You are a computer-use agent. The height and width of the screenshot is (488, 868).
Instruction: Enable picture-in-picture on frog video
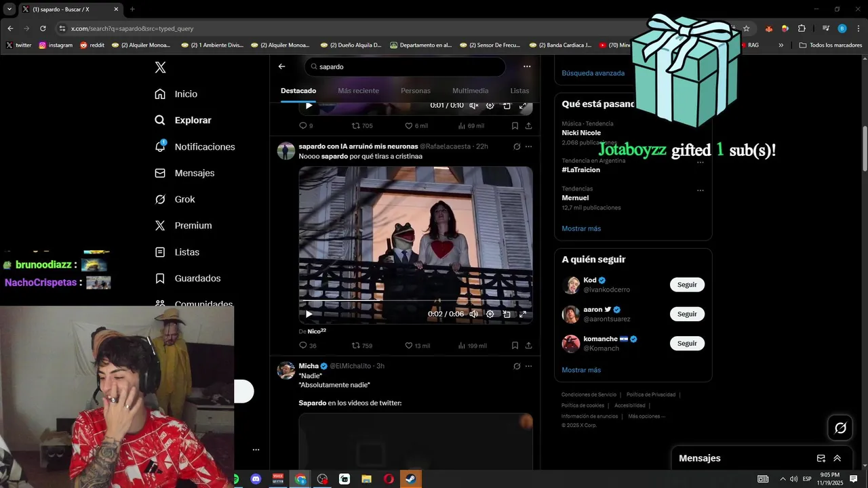(507, 314)
